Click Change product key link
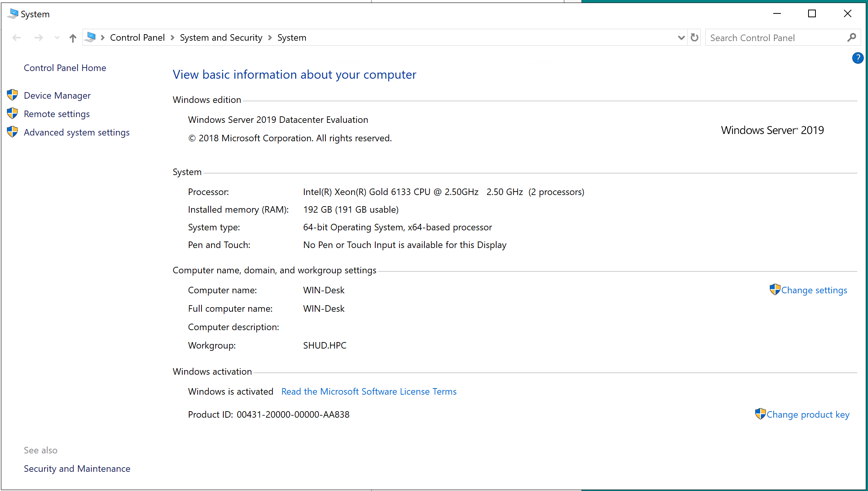The width and height of the screenshot is (868, 491). pos(808,414)
